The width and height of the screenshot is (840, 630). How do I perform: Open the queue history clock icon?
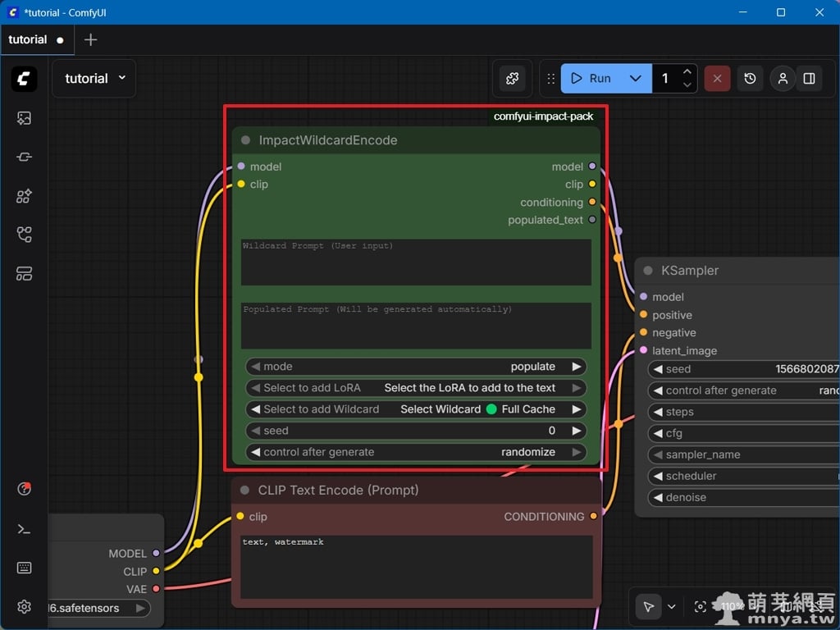pos(750,79)
